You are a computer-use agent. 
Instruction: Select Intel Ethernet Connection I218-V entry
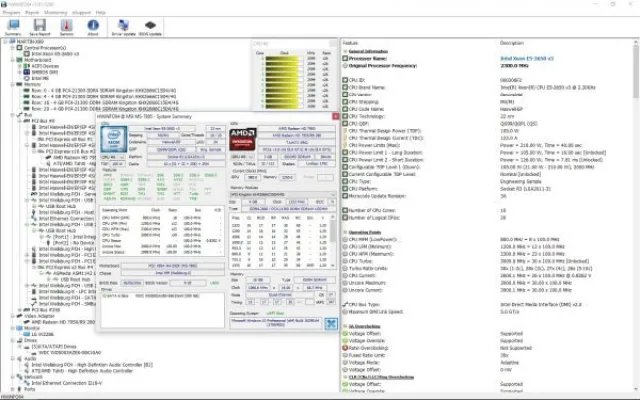point(67,383)
